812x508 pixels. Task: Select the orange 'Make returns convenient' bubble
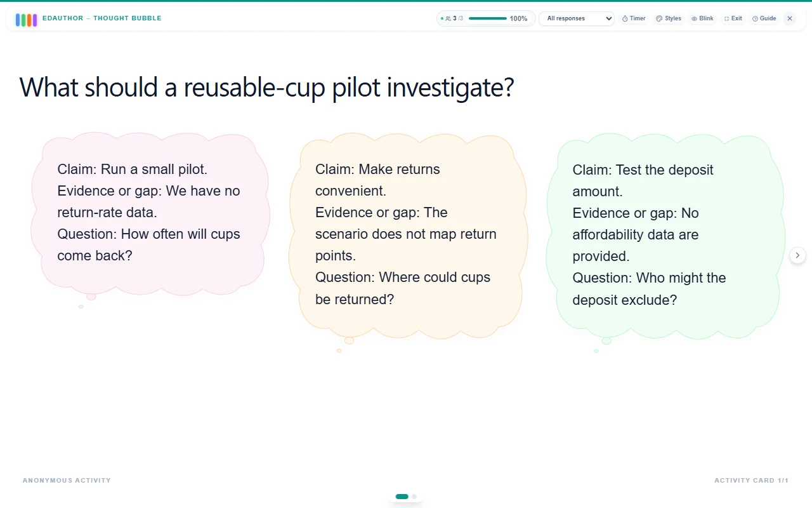point(408,236)
